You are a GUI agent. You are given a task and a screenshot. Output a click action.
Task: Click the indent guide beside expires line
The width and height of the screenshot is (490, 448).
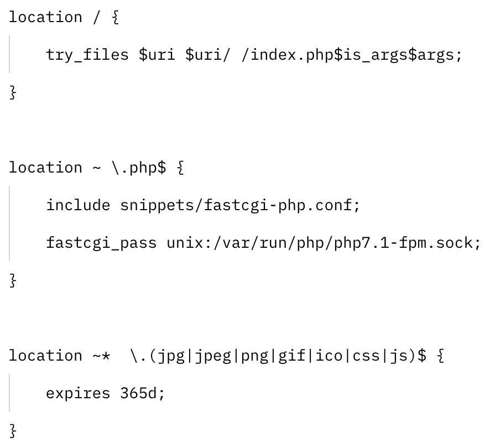(9, 393)
